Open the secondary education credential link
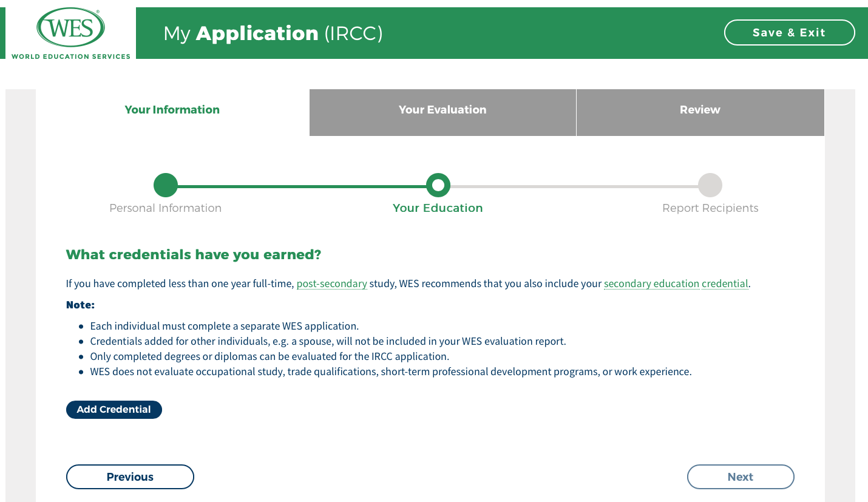868x502 pixels. [x=676, y=283]
